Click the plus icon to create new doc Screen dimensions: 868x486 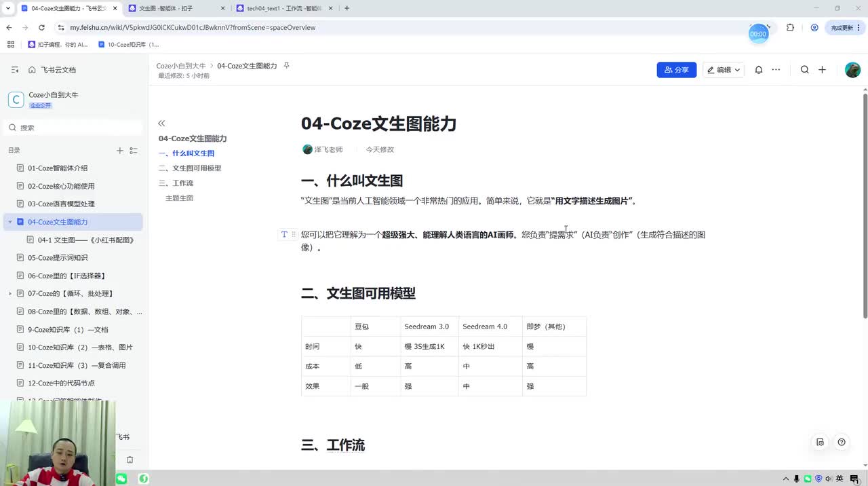pos(822,70)
